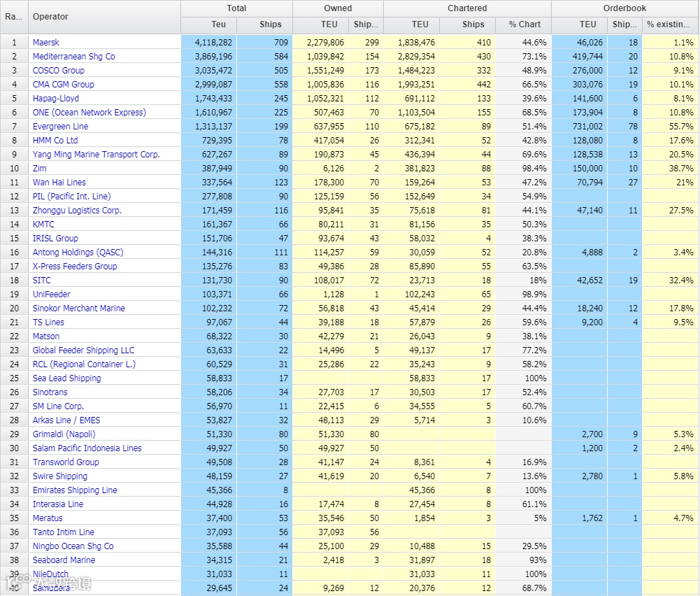Sort by Owned Ships column header
The width and height of the screenshot is (700, 596).
pyautogui.click(x=366, y=24)
